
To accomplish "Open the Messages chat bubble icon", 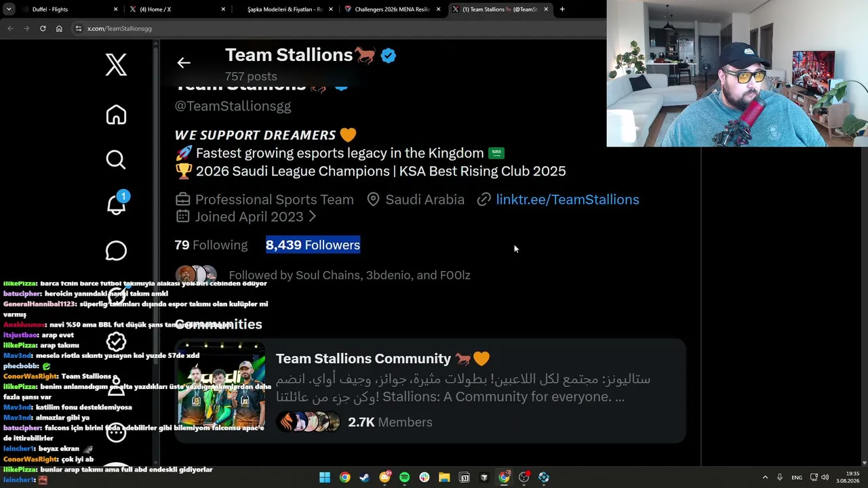I will click(116, 251).
